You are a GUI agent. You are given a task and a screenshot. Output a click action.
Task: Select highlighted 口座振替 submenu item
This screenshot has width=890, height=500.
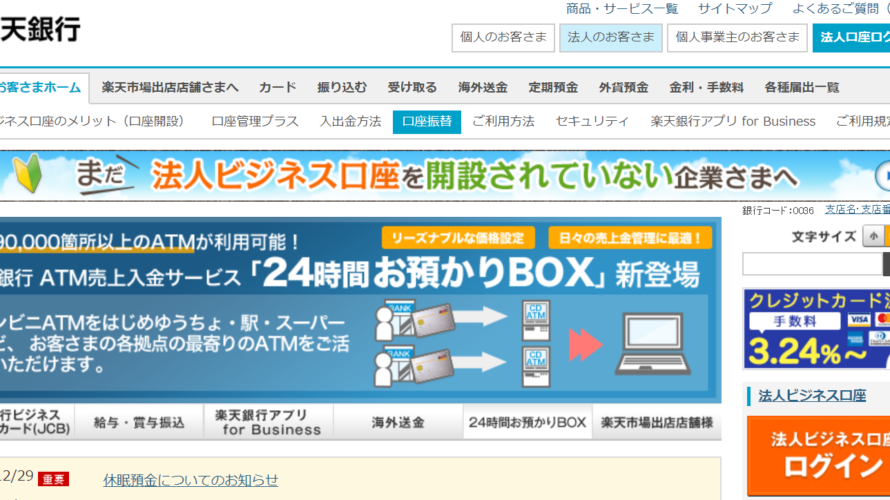point(427,121)
